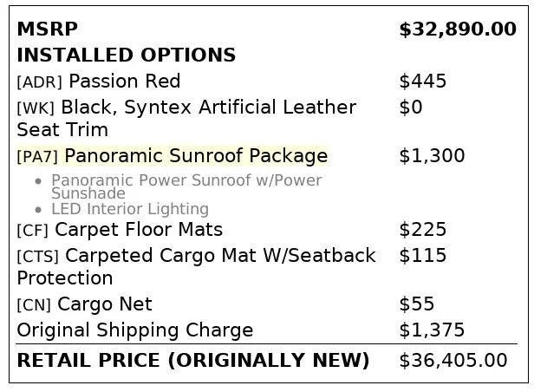Screen dimensions: 534x392
Task: Open the highlighted Panoramic Sunroof Package
Action: coord(196,156)
